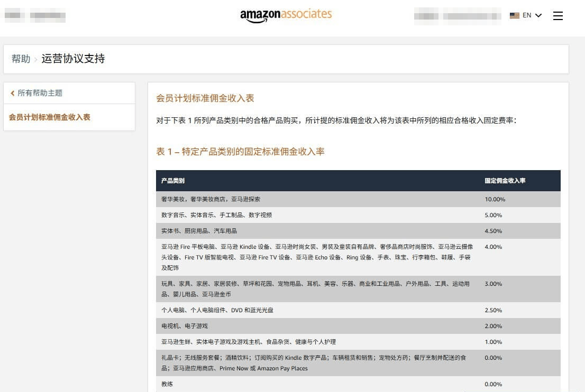Click the 3.00% rate cell

[493, 284]
